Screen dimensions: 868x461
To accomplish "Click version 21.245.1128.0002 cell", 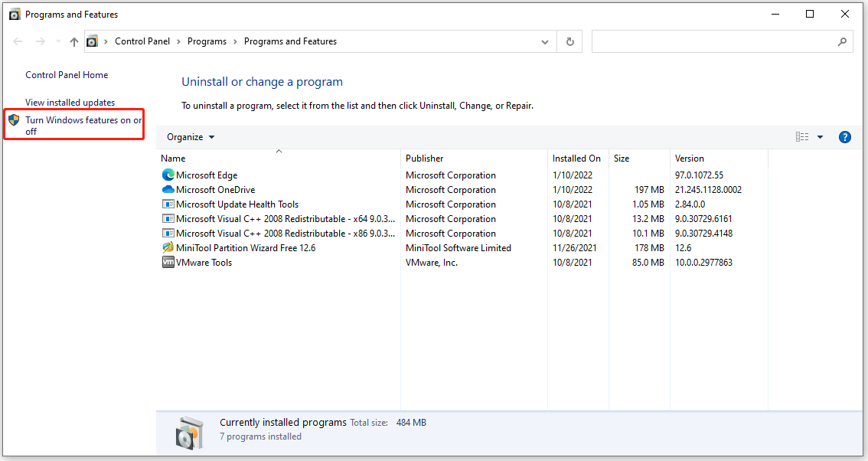I will (x=708, y=189).
